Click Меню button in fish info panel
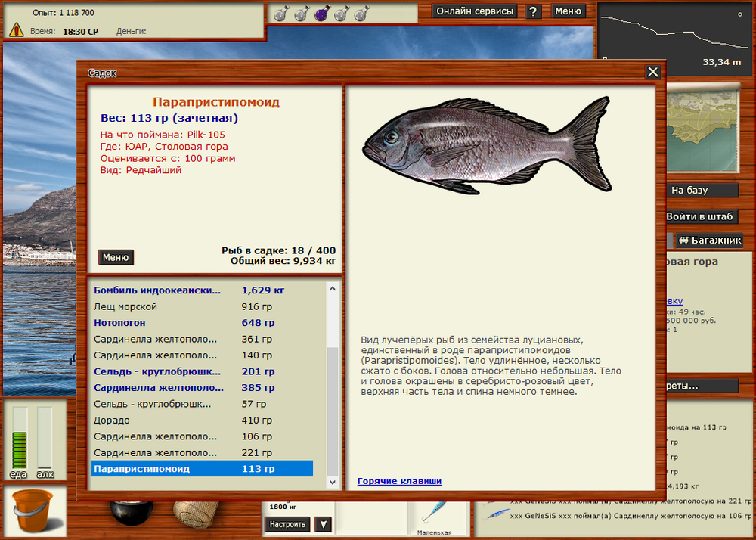Image resolution: width=756 pixels, height=540 pixels. pos(116,257)
